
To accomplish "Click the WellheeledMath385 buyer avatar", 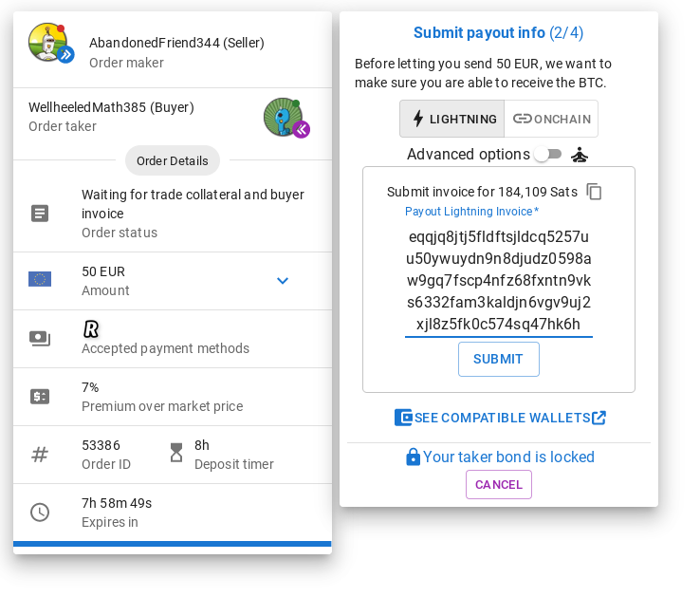I will click(x=284, y=117).
